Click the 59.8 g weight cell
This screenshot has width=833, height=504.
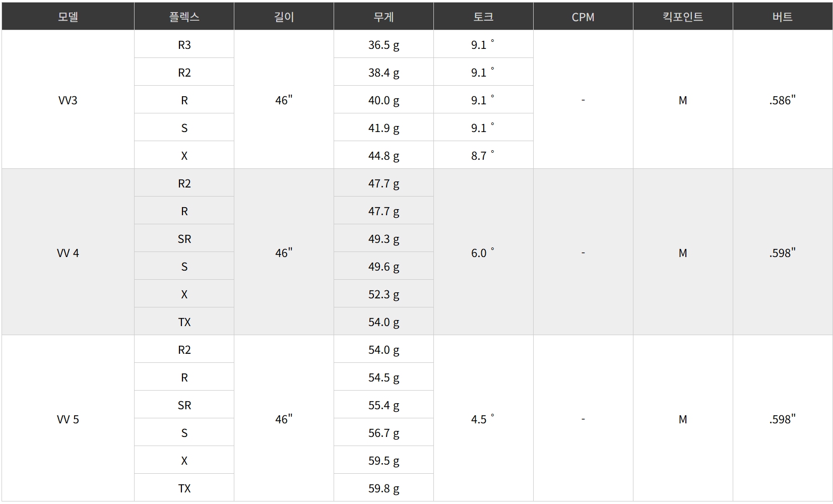coord(383,488)
